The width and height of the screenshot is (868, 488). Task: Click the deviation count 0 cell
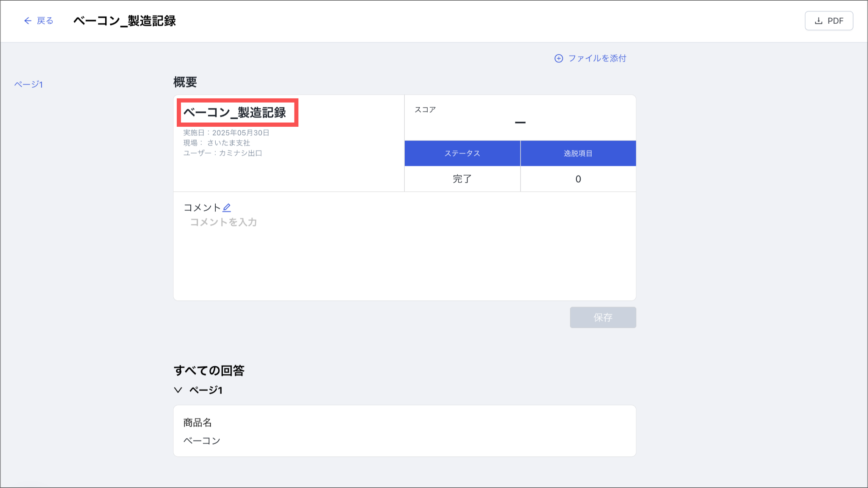point(578,179)
